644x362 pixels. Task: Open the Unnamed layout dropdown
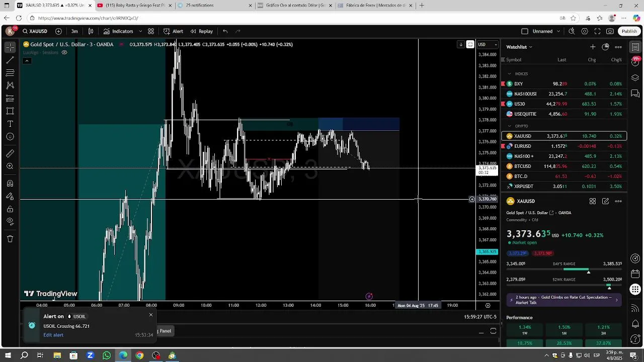click(546, 31)
